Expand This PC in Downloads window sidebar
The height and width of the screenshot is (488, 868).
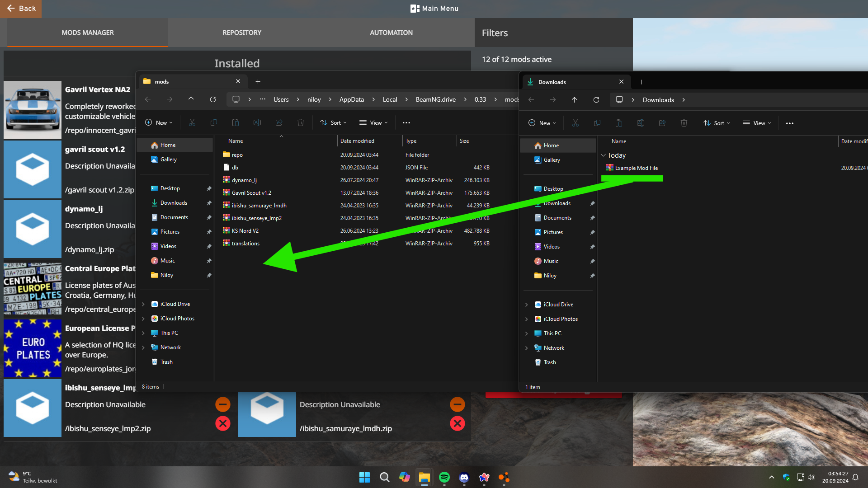527,334
